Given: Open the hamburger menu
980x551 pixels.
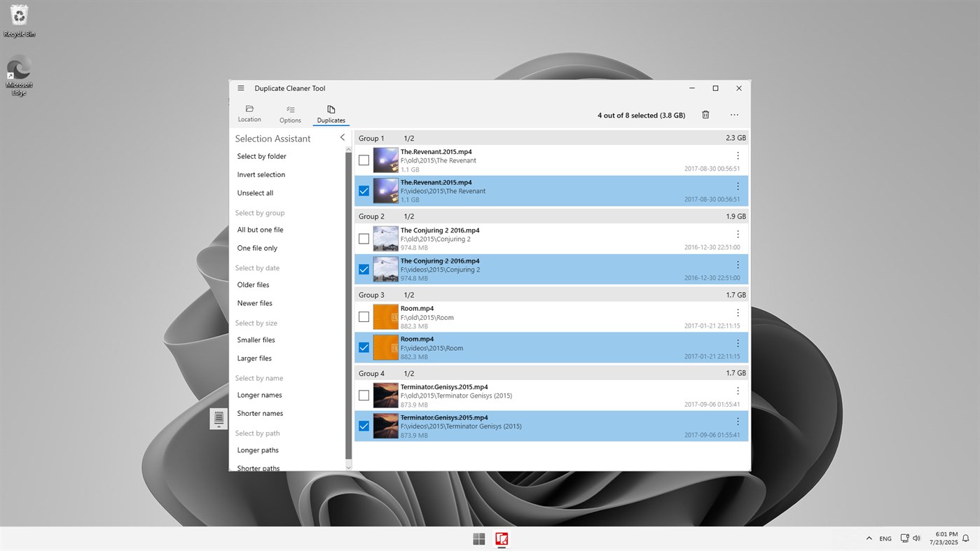Looking at the screenshot, I should click(x=240, y=88).
